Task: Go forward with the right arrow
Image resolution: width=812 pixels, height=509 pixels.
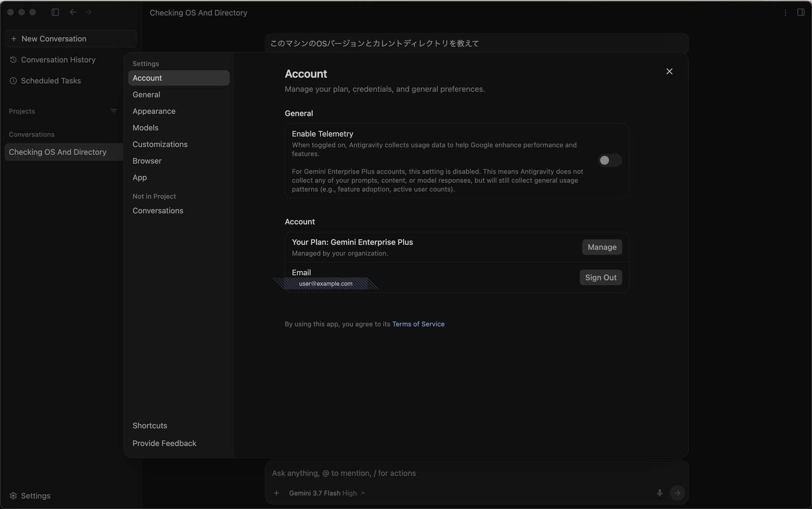Action: pos(89,12)
